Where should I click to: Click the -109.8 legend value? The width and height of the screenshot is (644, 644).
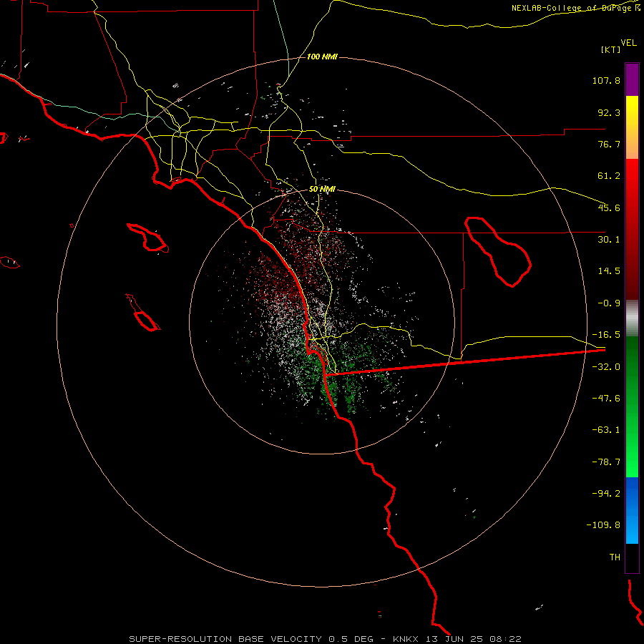[x=604, y=525]
